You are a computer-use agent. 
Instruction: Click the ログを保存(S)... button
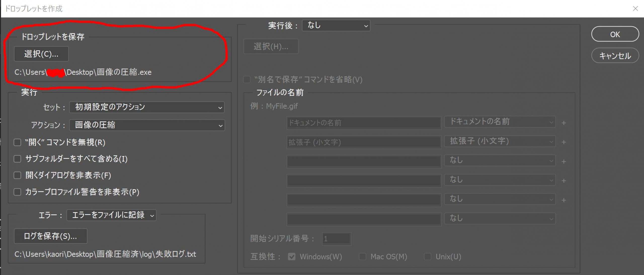[x=50, y=236]
